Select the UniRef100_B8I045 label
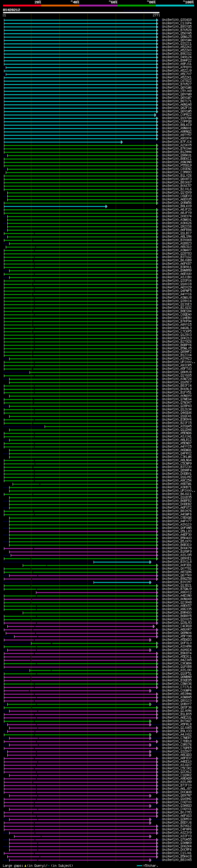Screen dimensions: 197x868 pyautogui.click(x=177, y=860)
